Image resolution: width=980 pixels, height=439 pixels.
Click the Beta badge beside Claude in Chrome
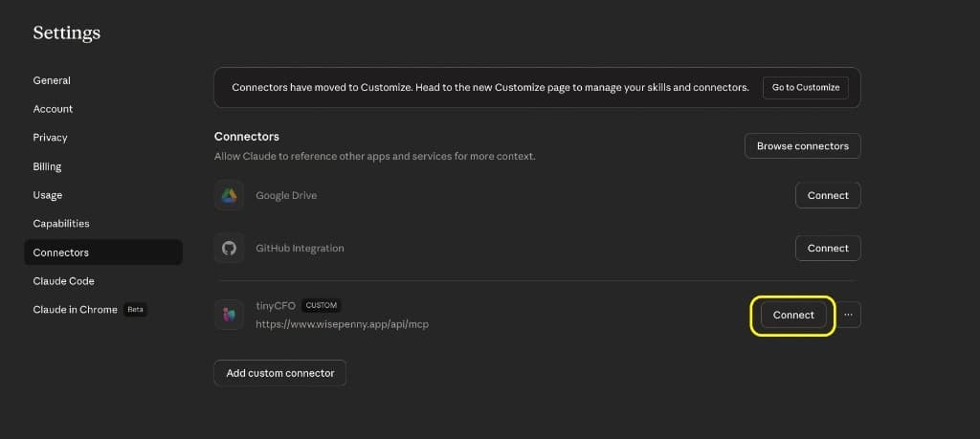coord(135,310)
